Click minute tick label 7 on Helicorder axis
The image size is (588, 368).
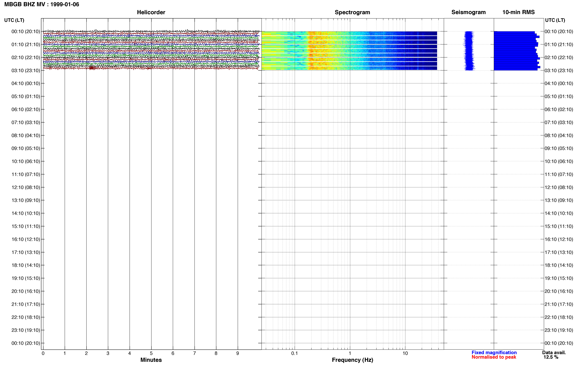195,353
